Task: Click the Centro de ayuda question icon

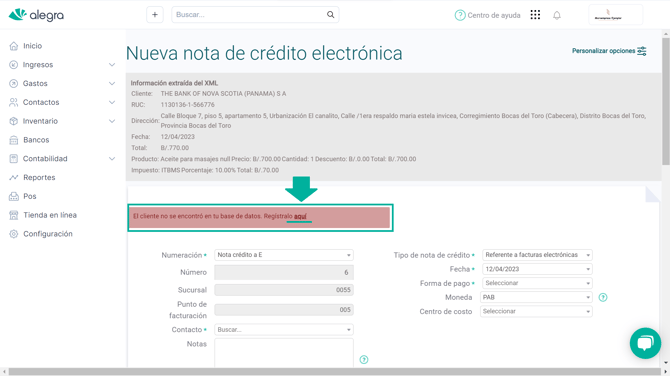Action: coord(460,15)
